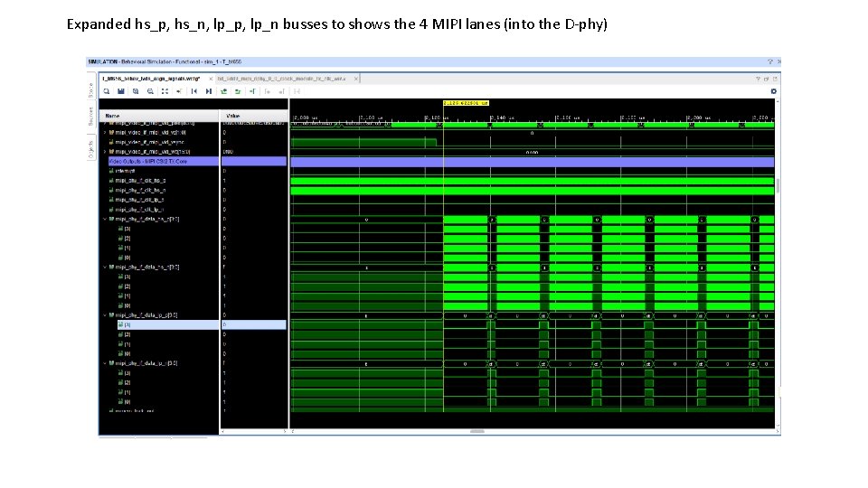The width and height of the screenshot is (868, 488).
Task: Open the Objects side tab
Action: [91, 149]
